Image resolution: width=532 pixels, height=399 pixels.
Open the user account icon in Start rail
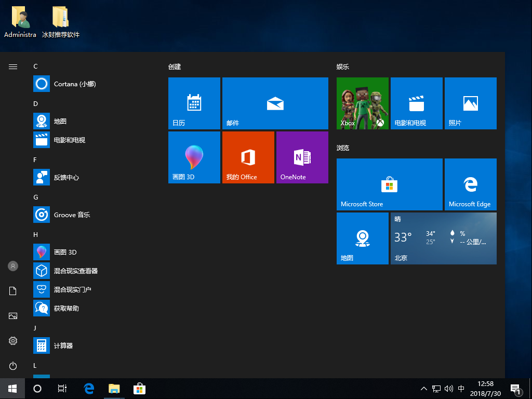pyautogui.click(x=13, y=266)
